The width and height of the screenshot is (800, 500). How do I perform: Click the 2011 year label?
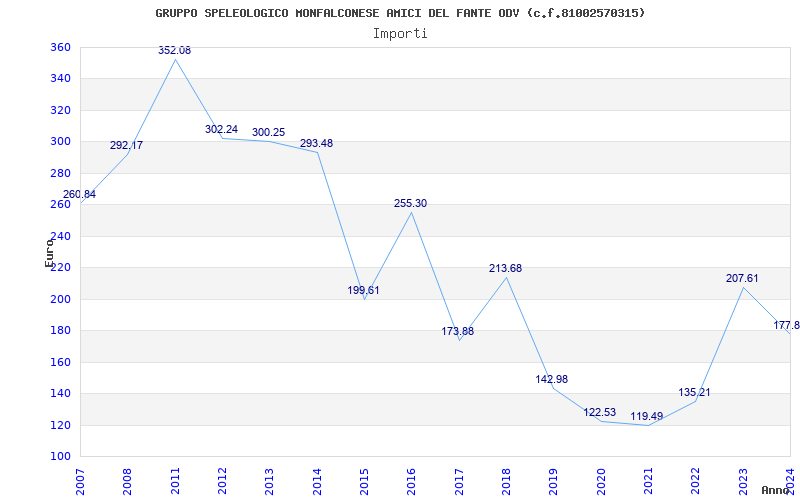click(x=175, y=481)
